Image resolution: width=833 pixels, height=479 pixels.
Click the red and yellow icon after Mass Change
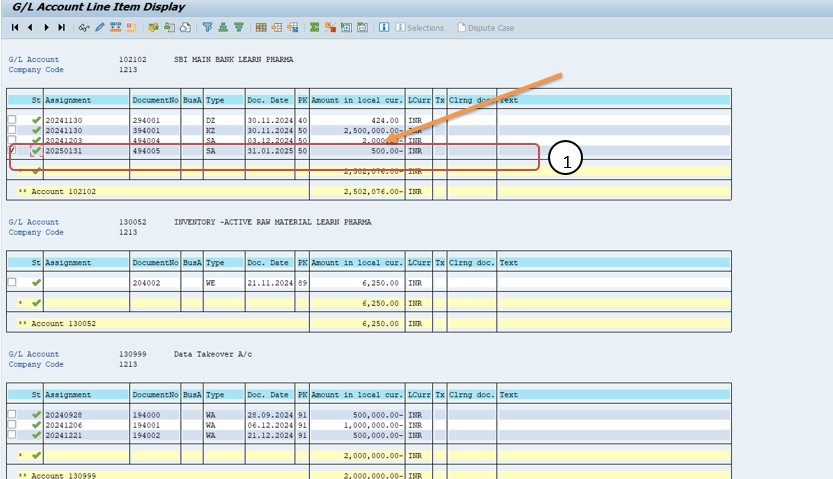pos(131,28)
